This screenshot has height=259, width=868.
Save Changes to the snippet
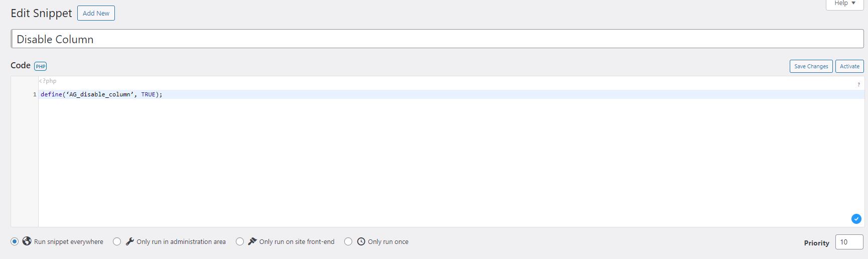pyautogui.click(x=811, y=66)
